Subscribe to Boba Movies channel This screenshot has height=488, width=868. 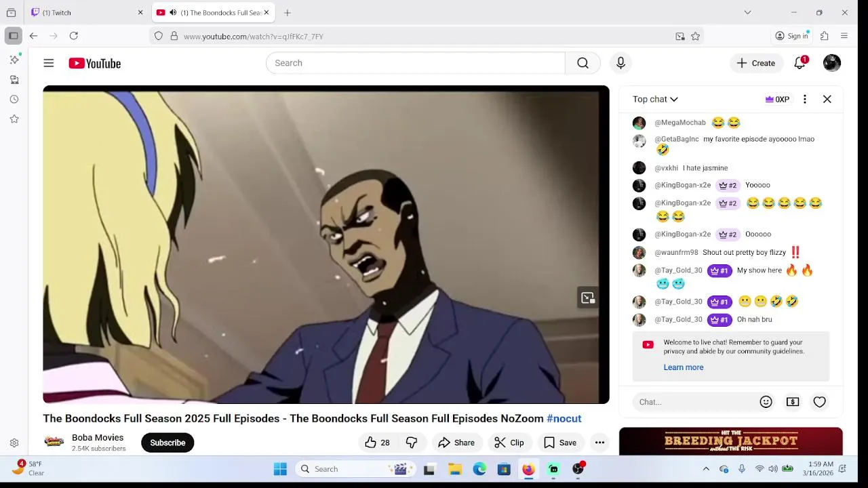click(167, 443)
